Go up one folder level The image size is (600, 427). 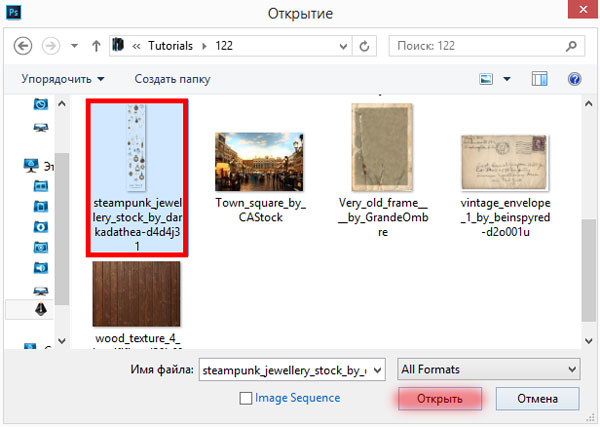(x=96, y=46)
